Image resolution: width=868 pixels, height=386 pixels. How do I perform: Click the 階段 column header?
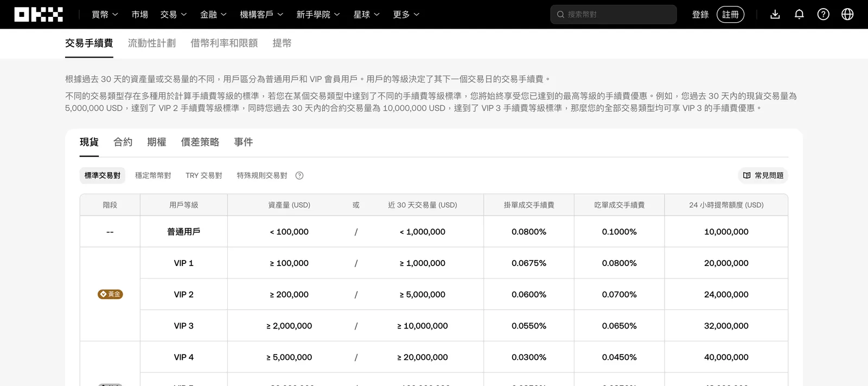coord(110,205)
